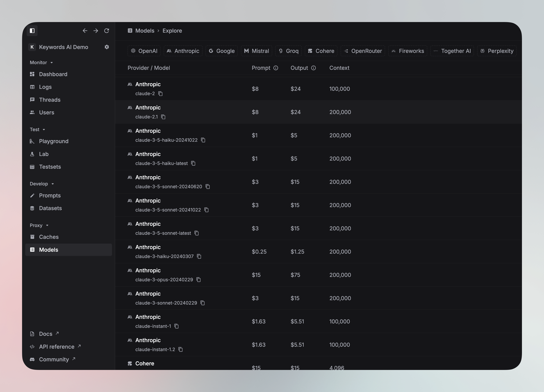Collapse the Test section
Image resolution: width=544 pixels, height=392 pixels.
pos(37,130)
